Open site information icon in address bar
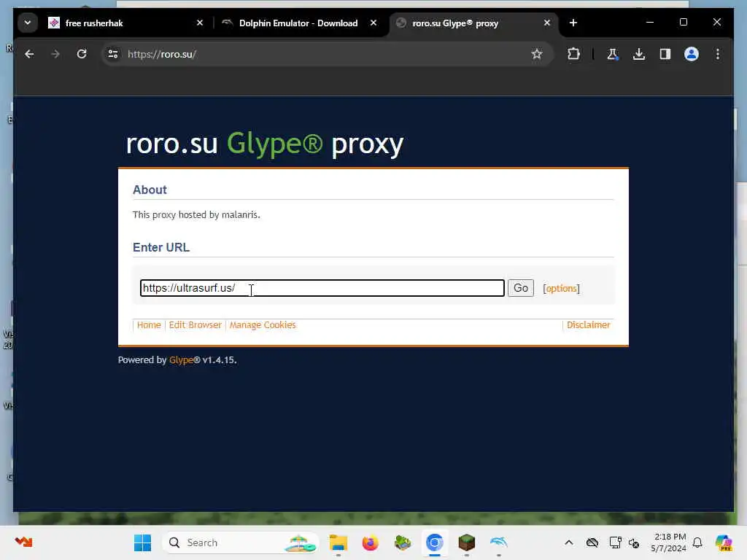747x560 pixels. coord(113,54)
